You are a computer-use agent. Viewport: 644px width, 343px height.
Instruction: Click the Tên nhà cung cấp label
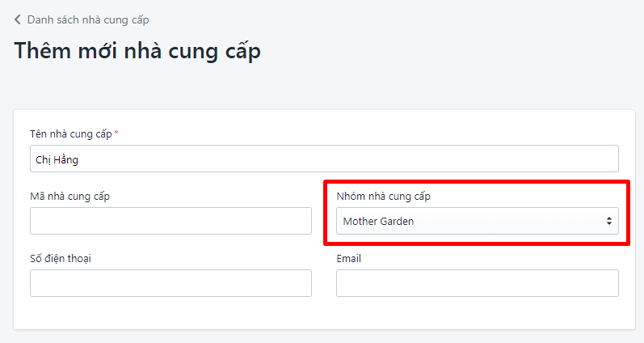pyautogui.click(x=70, y=133)
